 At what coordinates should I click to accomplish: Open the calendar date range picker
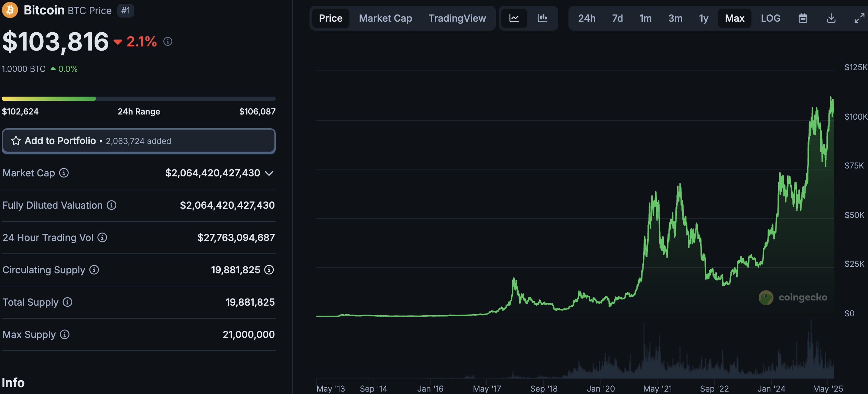coord(803,18)
